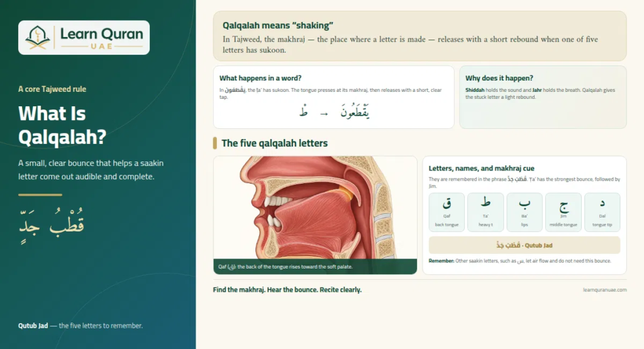Select the 'Remember:' note about other saakin letters
The width and height of the screenshot is (644, 349).
pyautogui.click(x=520, y=261)
